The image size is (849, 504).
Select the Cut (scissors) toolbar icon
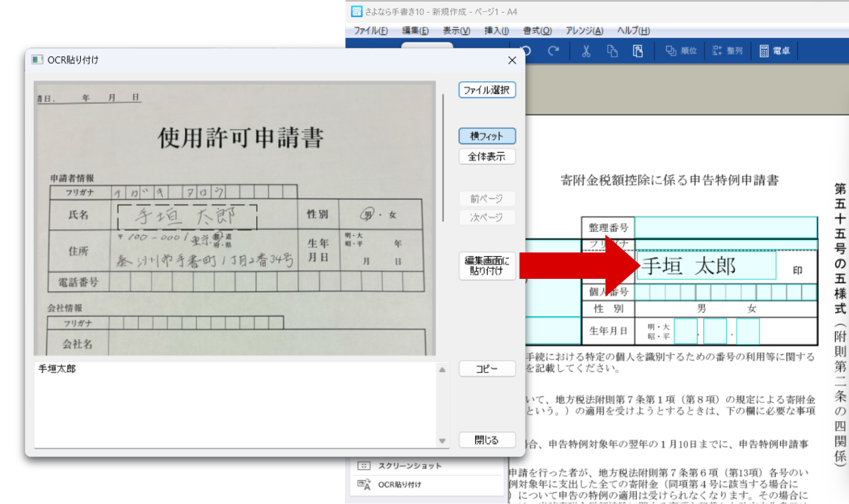click(x=587, y=51)
